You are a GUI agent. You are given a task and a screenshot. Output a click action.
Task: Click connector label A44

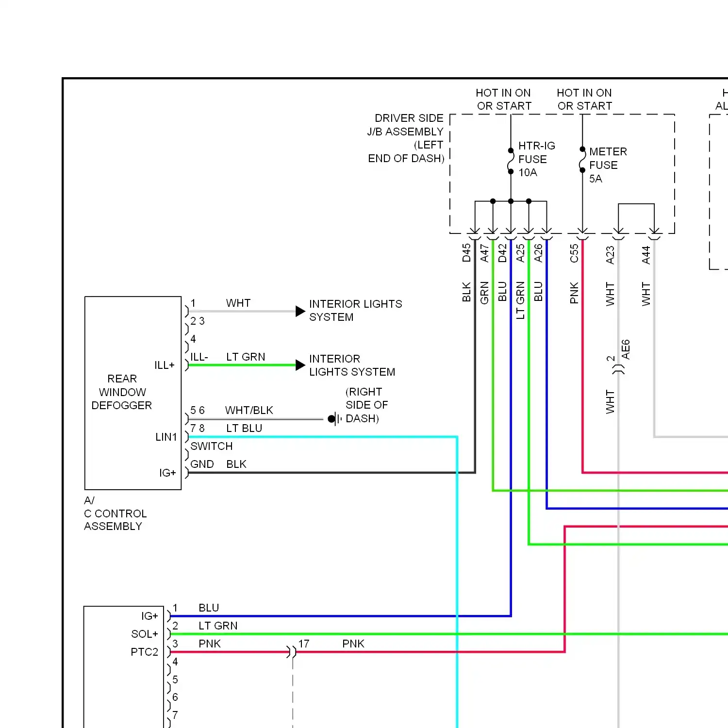(x=646, y=255)
